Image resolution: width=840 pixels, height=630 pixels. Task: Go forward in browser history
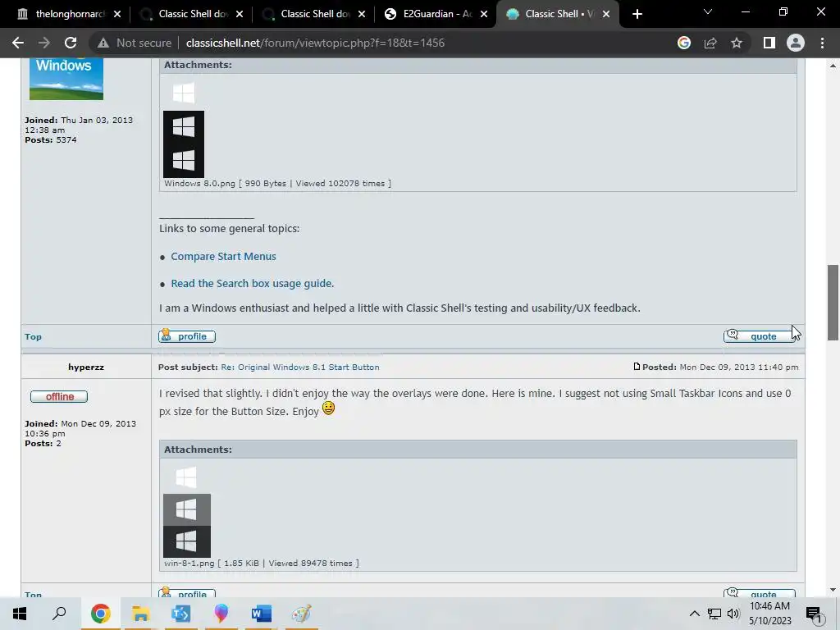coord(44,43)
